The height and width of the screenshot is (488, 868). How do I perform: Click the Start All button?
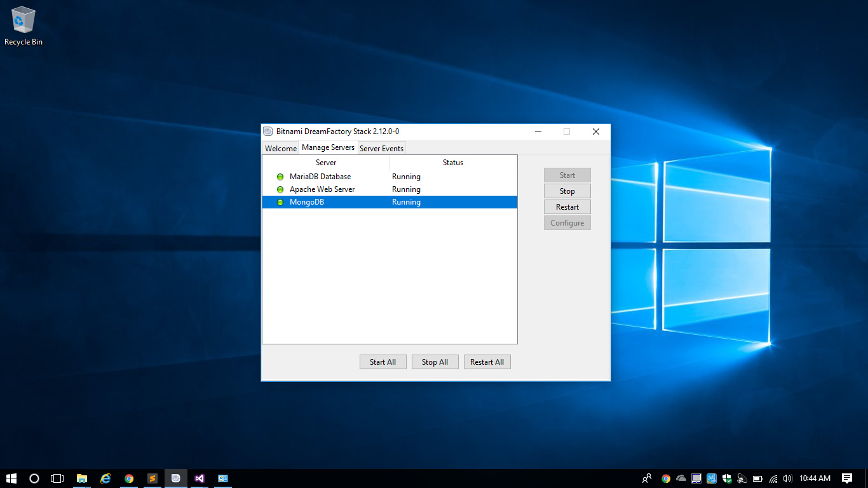click(x=383, y=362)
